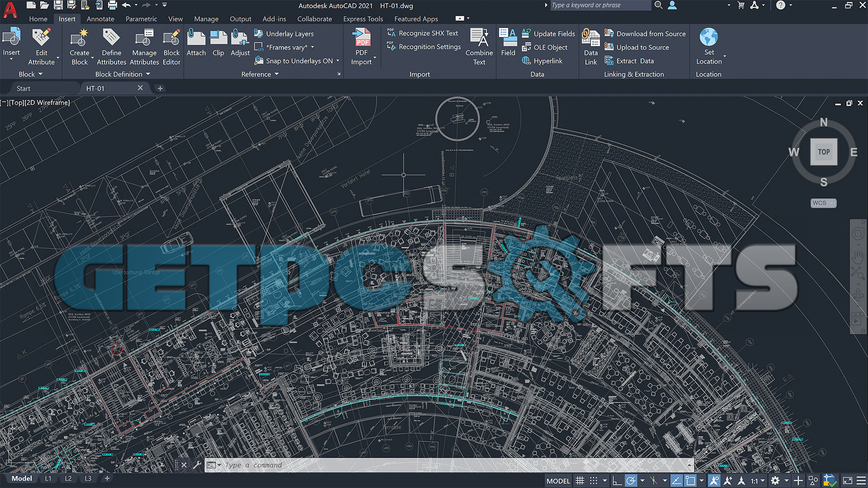Open Manage Attributes

click(x=144, y=47)
